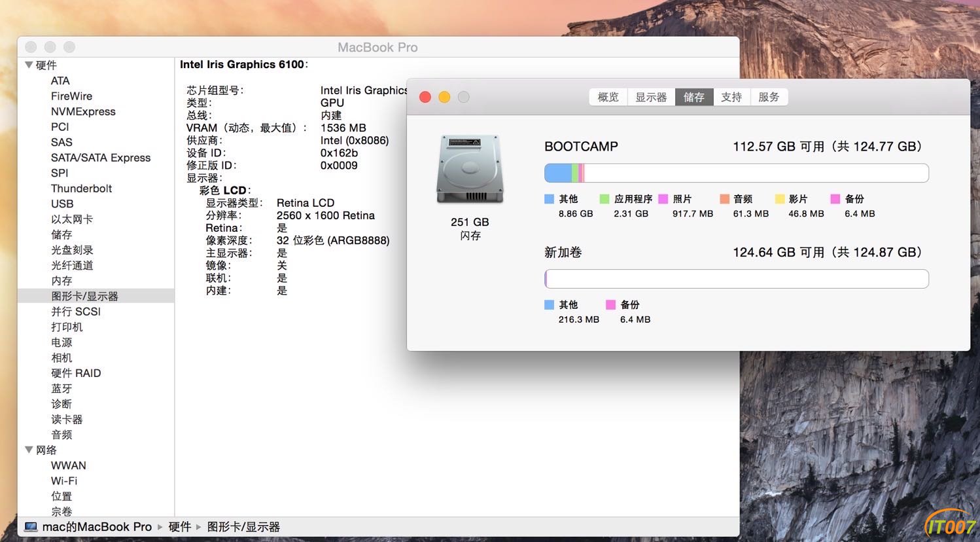
Task: Click the device ID value 0x162b
Action: 339,153
